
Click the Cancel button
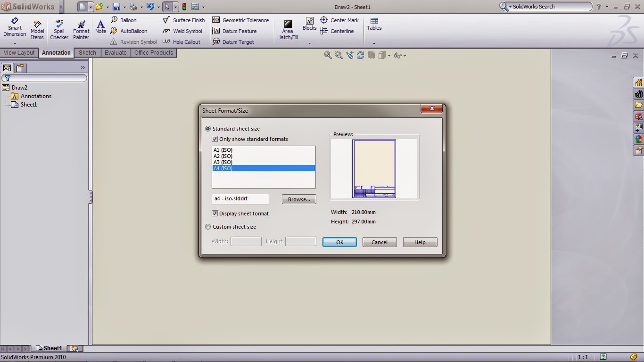[380, 242]
